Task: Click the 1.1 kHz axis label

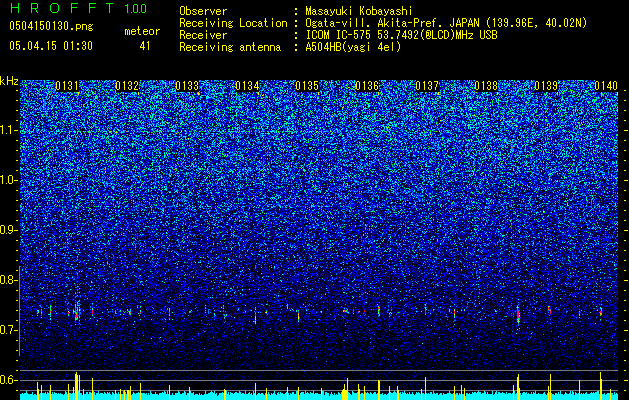Action: point(9,130)
